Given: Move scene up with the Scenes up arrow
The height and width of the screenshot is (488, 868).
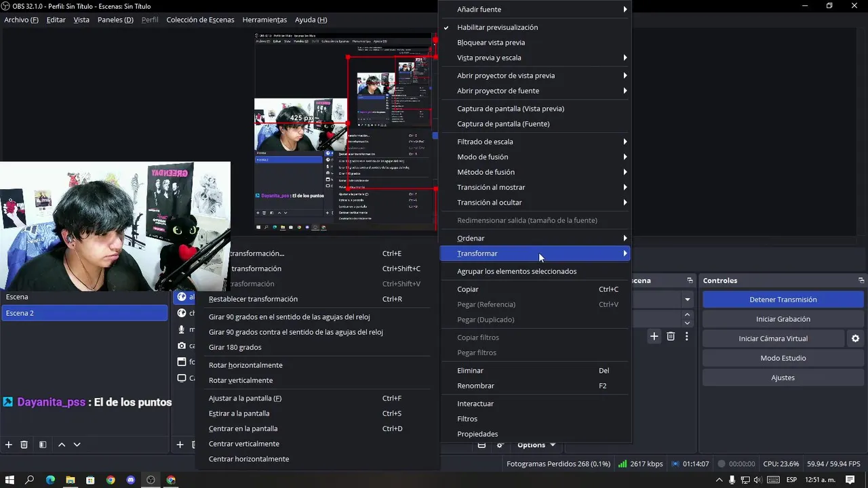Looking at the screenshot, I should [x=62, y=445].
